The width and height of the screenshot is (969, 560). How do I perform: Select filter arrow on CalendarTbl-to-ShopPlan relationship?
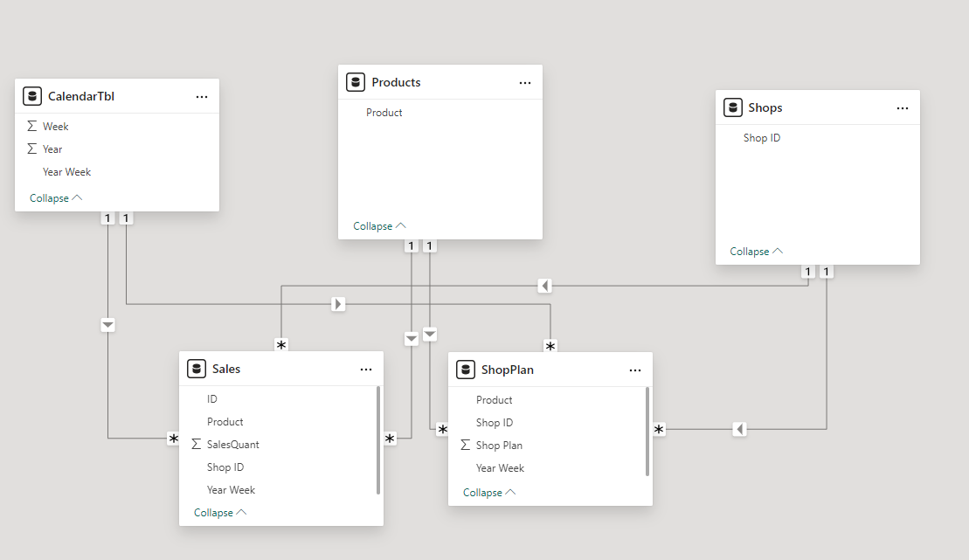point(337,304)
